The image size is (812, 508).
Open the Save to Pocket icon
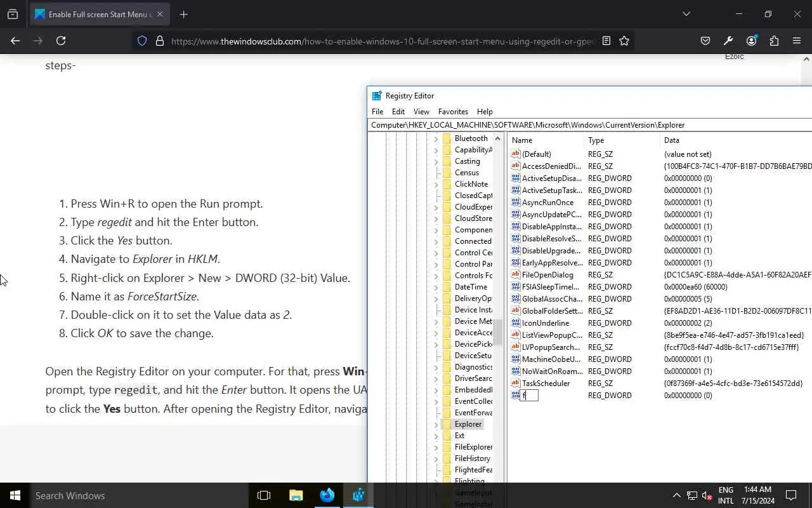705,41
